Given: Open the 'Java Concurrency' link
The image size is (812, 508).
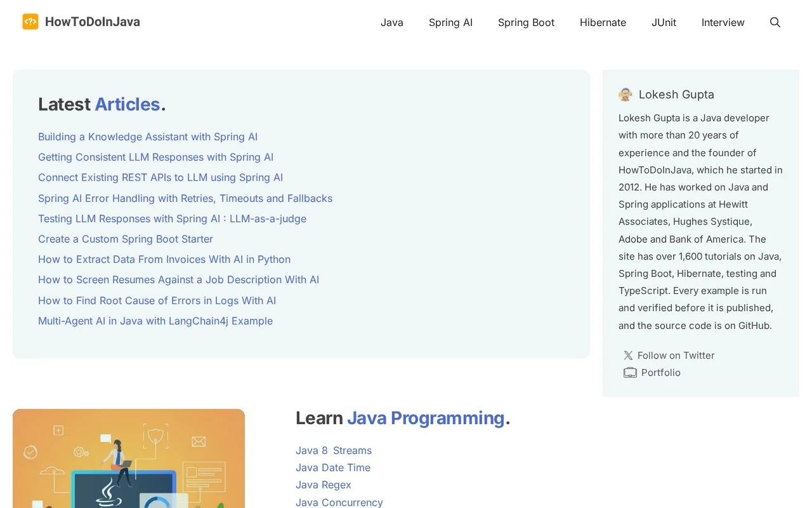Looking at the screenshot, I should pyautogui.click(x=339, y=502).
